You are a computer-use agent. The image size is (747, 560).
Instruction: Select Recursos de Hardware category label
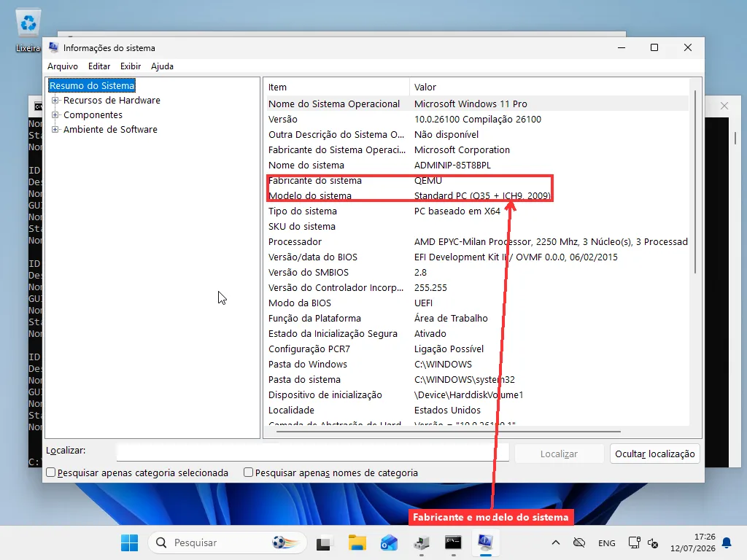click(112, 101)
